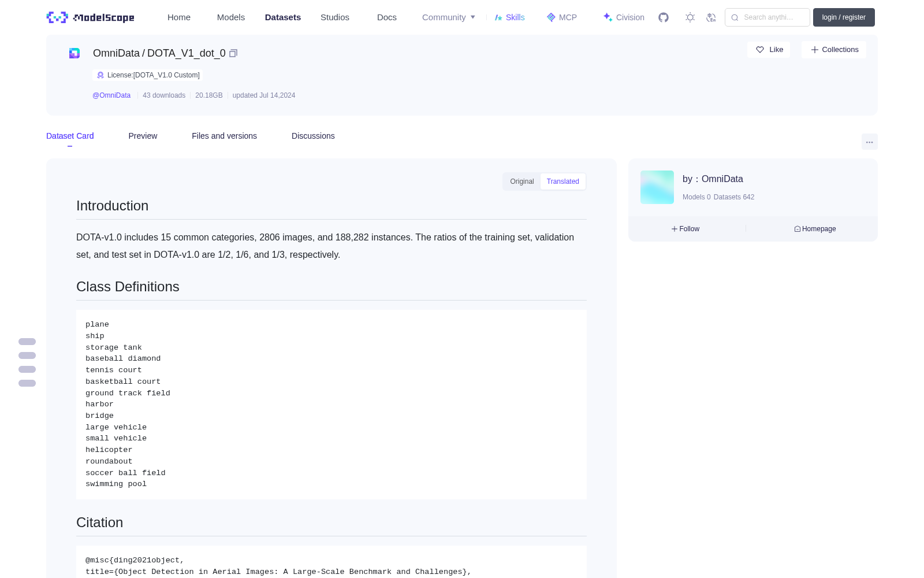Open Skills from the top navigation
The height and width of the screenshot is (578, 924).
point(510,17)
